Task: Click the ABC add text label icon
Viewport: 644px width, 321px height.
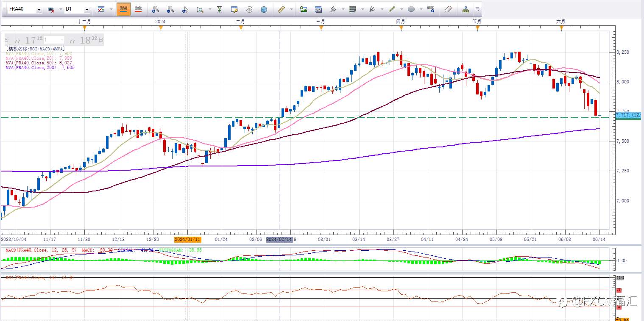Action: pyautogui.click(x=431, y=9)
